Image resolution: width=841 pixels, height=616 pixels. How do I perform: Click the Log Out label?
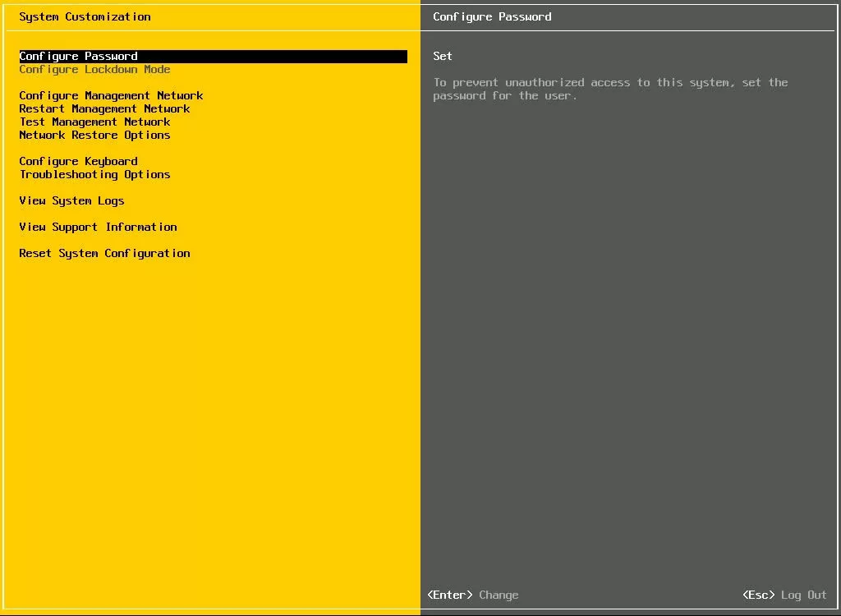[x=804, y=595]
